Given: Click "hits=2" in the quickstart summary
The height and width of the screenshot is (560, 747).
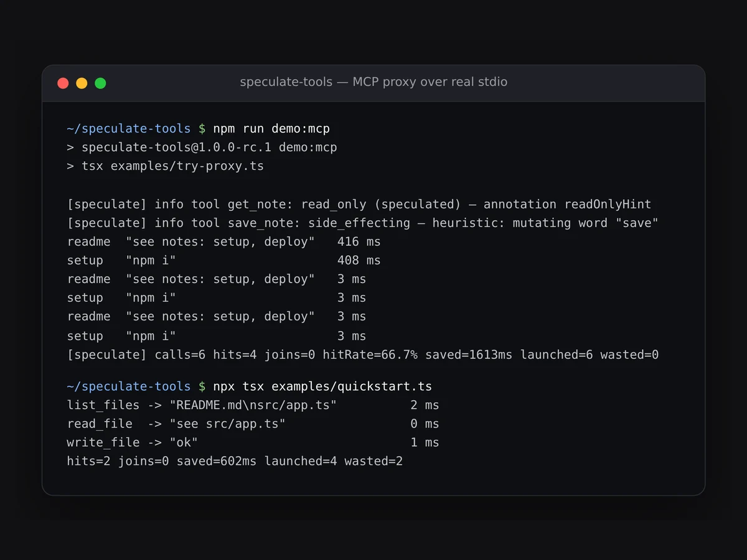Looking at the screenshot, I should click(x=89, y=461).
